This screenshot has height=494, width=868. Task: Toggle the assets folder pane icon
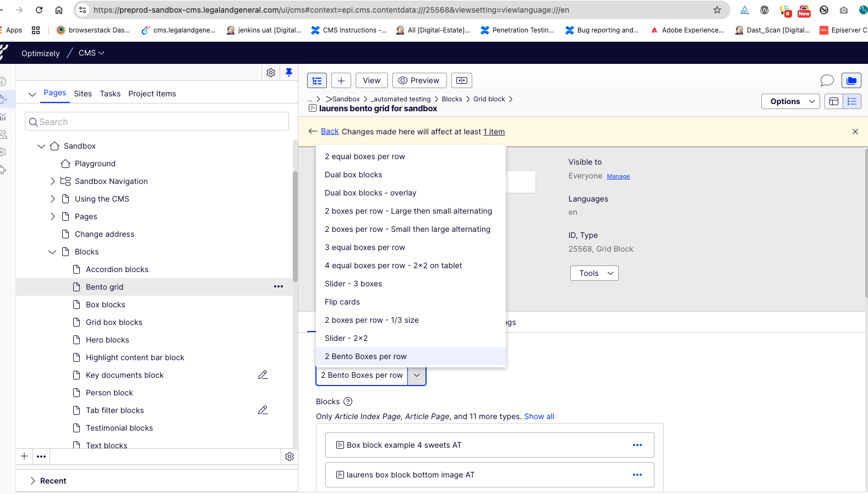(851, 80)
